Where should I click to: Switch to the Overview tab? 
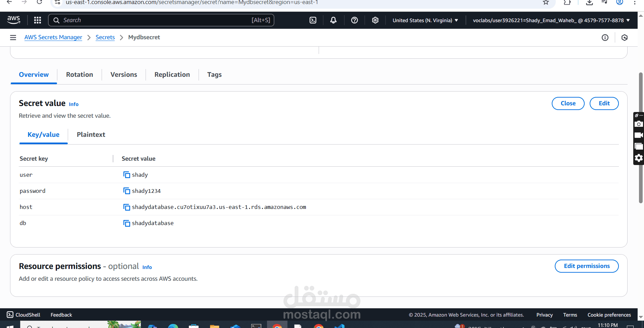[x=34, y=75]
